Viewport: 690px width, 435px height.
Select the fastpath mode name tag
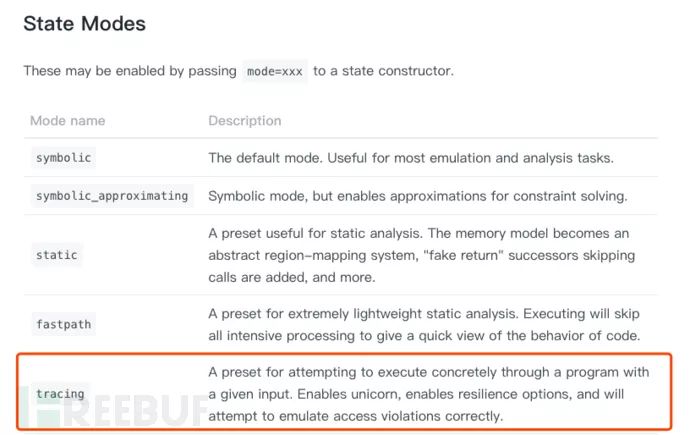click(x=64, y=324)
